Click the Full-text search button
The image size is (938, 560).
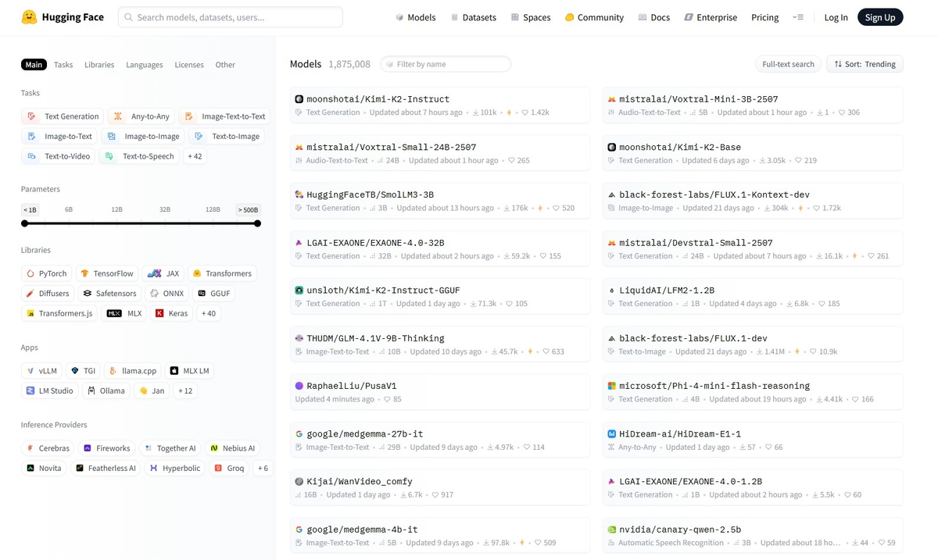788,64
